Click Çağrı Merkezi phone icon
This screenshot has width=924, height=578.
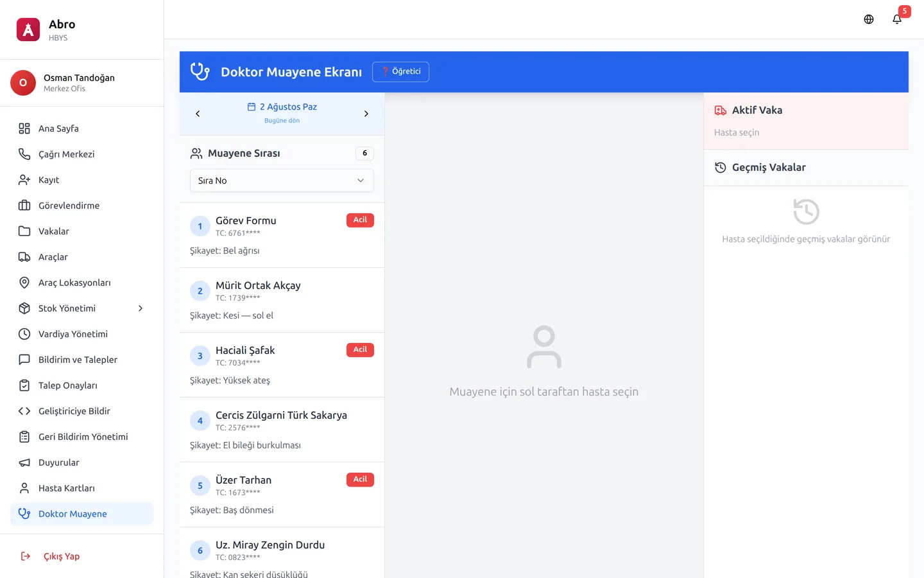coord(24,154)
